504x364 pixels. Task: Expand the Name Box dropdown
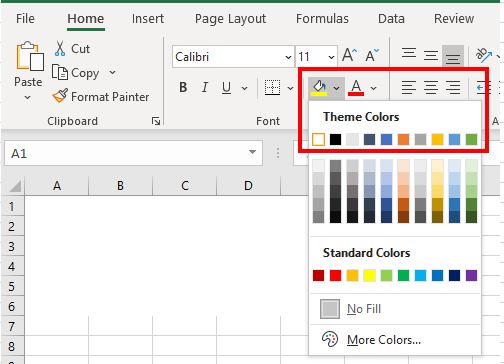(x=252, y=152)
